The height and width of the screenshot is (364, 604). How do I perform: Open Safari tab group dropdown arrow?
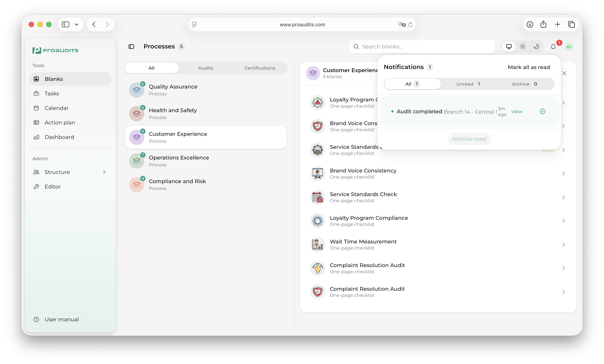(x=77, y=24)
